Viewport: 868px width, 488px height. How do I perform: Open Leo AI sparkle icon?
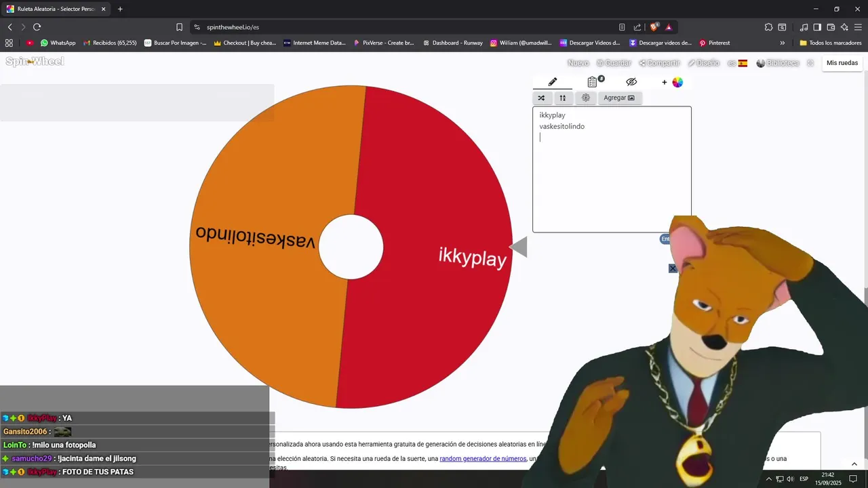(844, 27)
